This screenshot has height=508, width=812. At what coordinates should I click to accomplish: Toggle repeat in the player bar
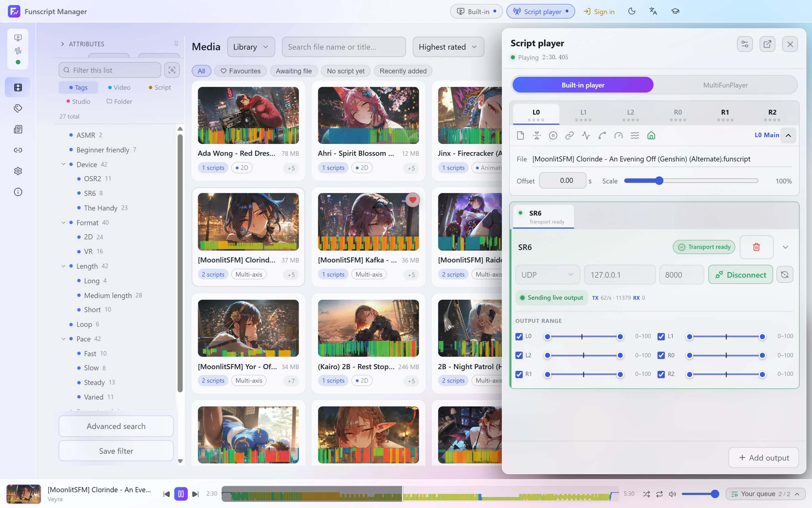pyautogui.click(x=659, y=494)
